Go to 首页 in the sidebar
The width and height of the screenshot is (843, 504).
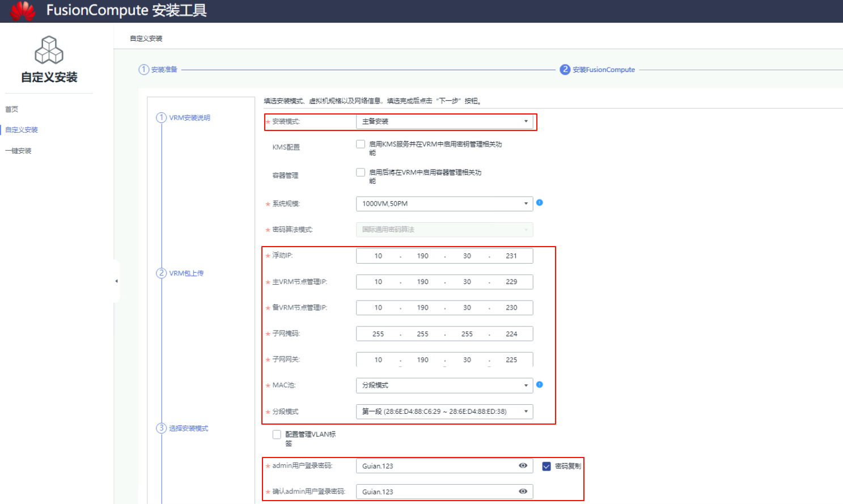point(12,109)
